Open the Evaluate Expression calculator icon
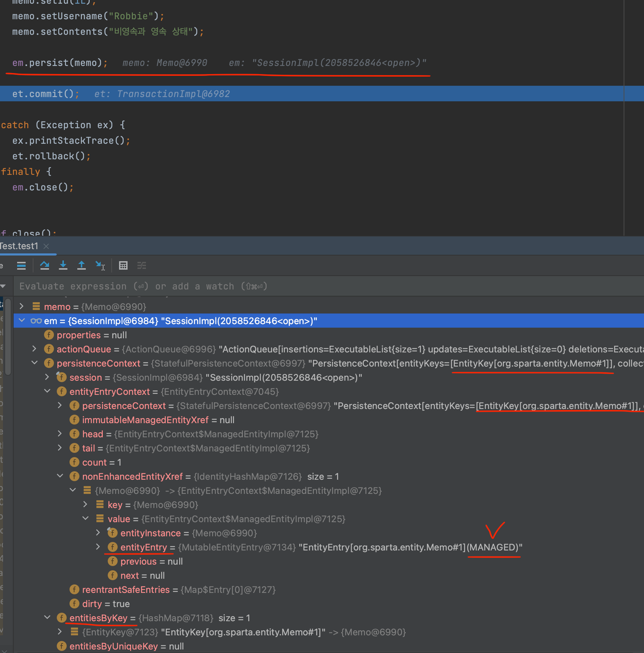The height and width of the screenshot is (653, 644). (123, 265)
